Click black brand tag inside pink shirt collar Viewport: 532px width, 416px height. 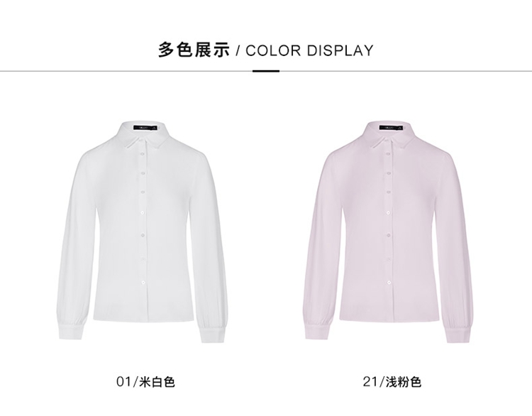pos(390,128)
